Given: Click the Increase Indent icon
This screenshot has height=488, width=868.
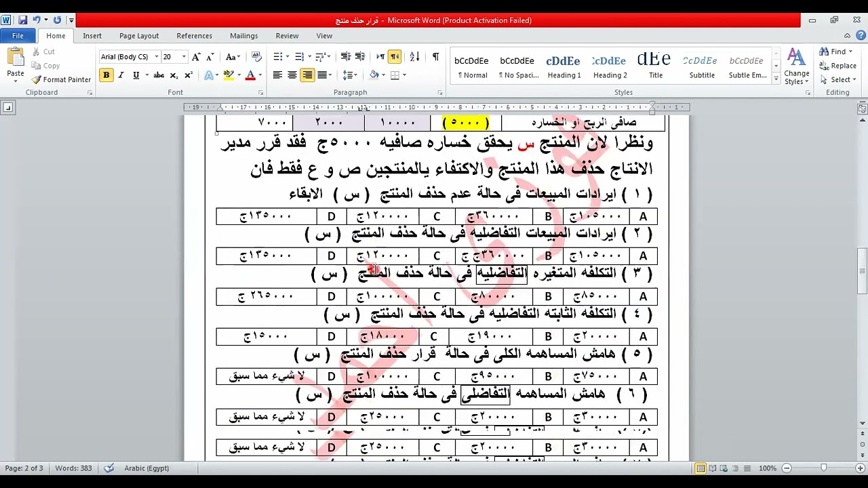Looking at the screenshot, I should [359, 57].
